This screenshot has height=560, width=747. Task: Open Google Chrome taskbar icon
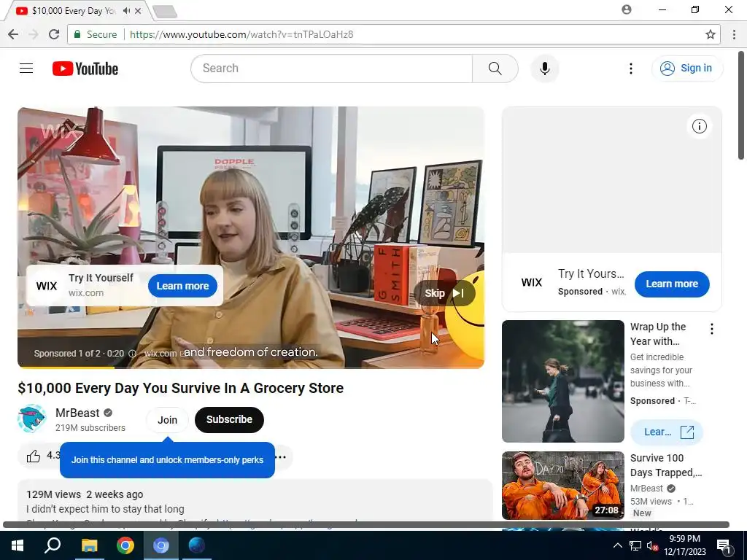tap(125, 545)
